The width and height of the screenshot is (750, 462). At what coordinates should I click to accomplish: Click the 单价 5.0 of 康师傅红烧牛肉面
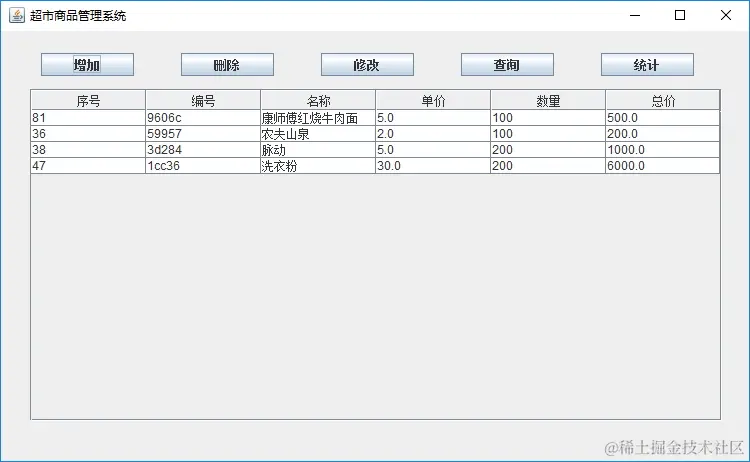pyautogui.click(x=433, y=118)
